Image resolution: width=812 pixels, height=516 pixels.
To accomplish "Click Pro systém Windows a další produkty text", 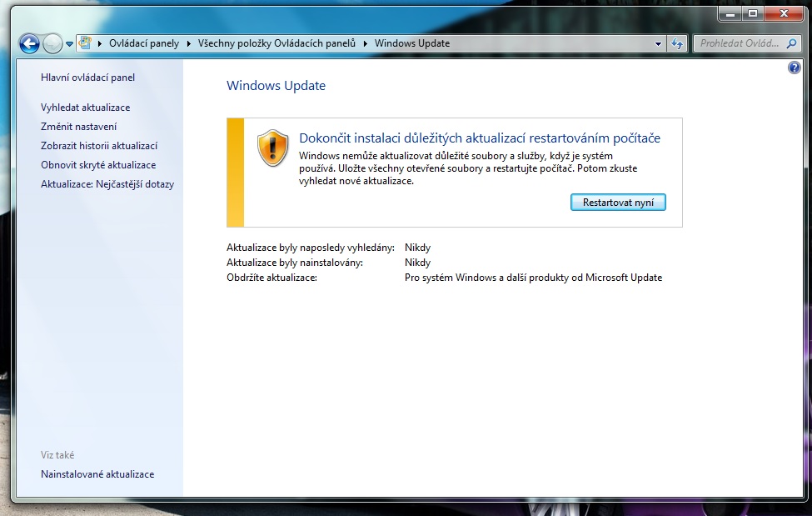I will [533, 278].
